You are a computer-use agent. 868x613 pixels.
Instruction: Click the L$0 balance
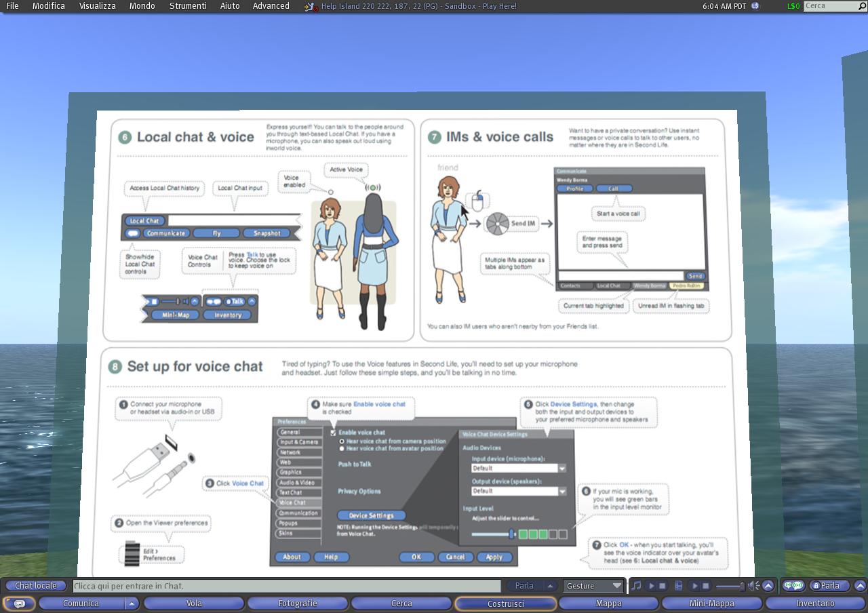pos(793,6)
